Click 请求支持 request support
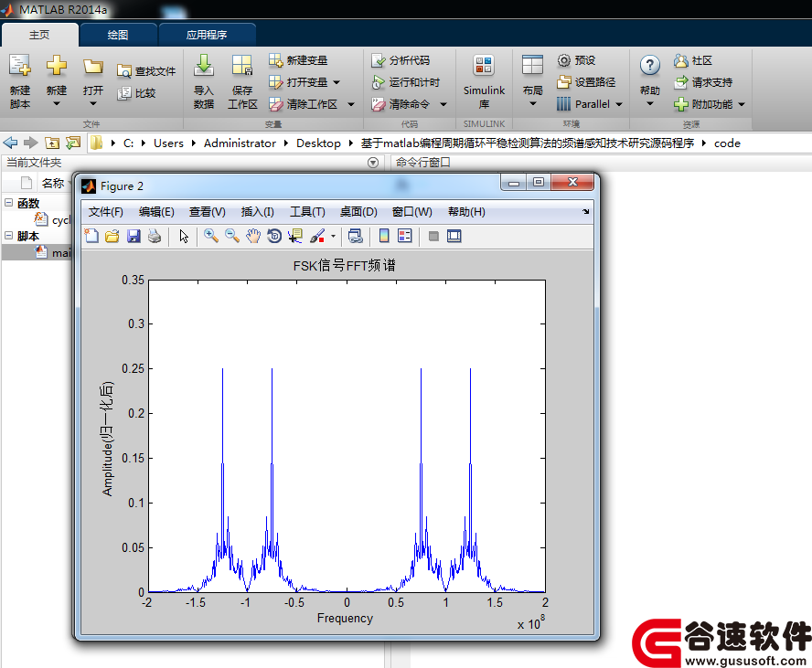Screen dimensions: 812x668 click(703, 81)
